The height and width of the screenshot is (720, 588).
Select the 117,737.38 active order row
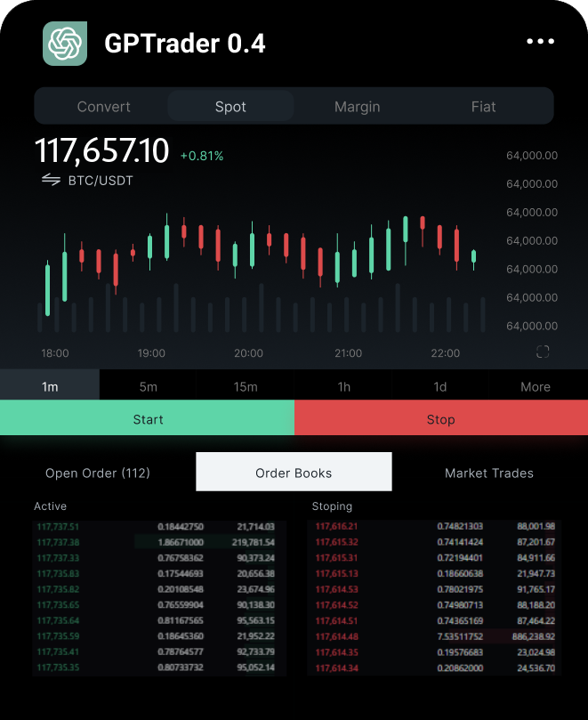click(158, 542)
